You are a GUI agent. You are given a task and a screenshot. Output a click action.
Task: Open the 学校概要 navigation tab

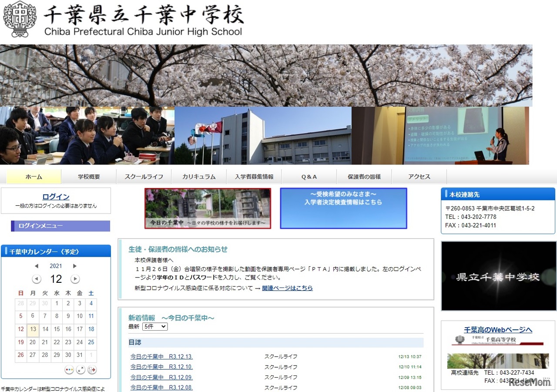tap(89, 177)
